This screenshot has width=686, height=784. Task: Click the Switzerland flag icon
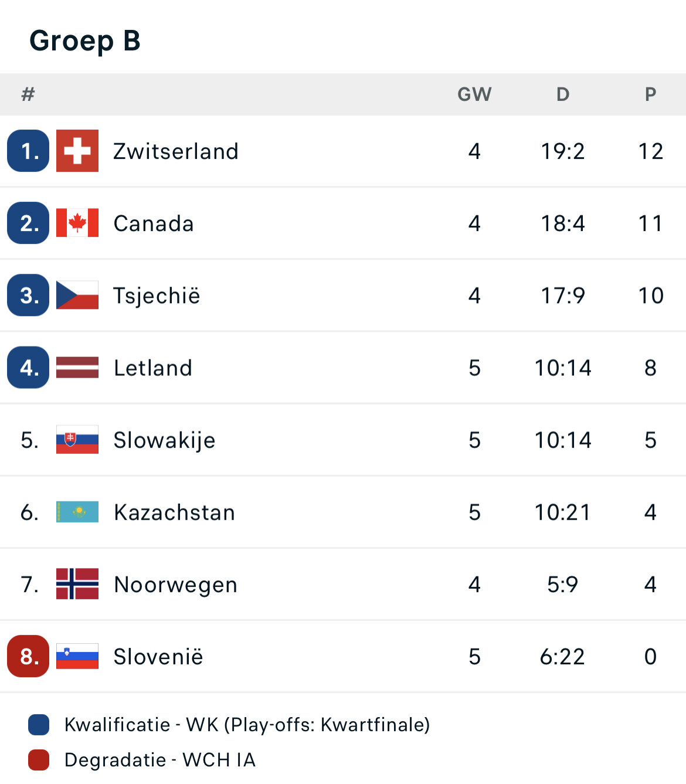77,151
